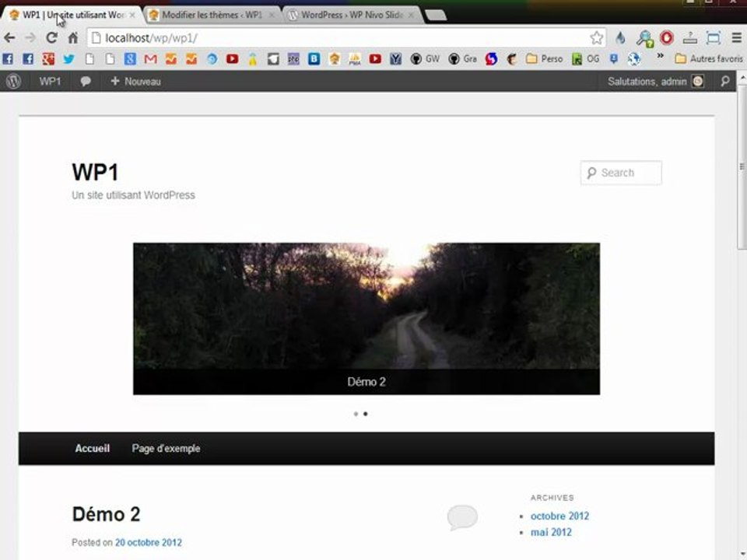Viewport: 747px width, 560px height.
Task: Click the ARCHIVES widget heading
Action: [552, 498]
